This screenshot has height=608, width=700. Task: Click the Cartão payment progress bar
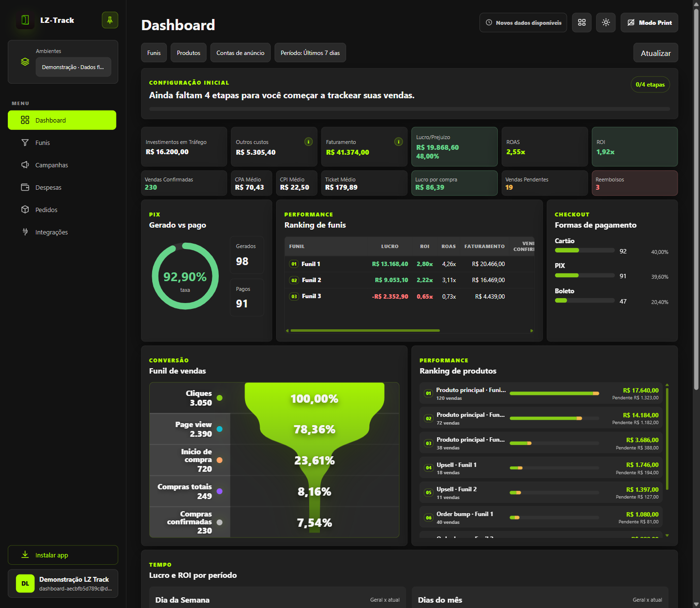(585, 250)
